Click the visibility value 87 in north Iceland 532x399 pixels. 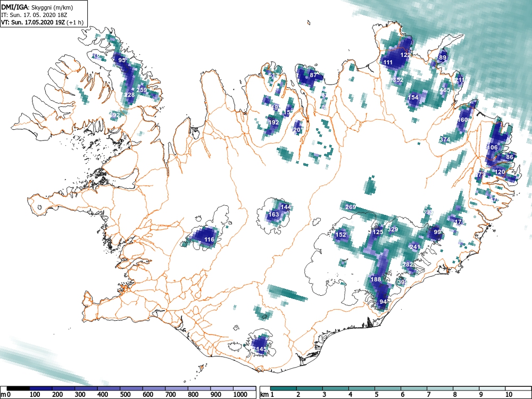tap(313, 75)
